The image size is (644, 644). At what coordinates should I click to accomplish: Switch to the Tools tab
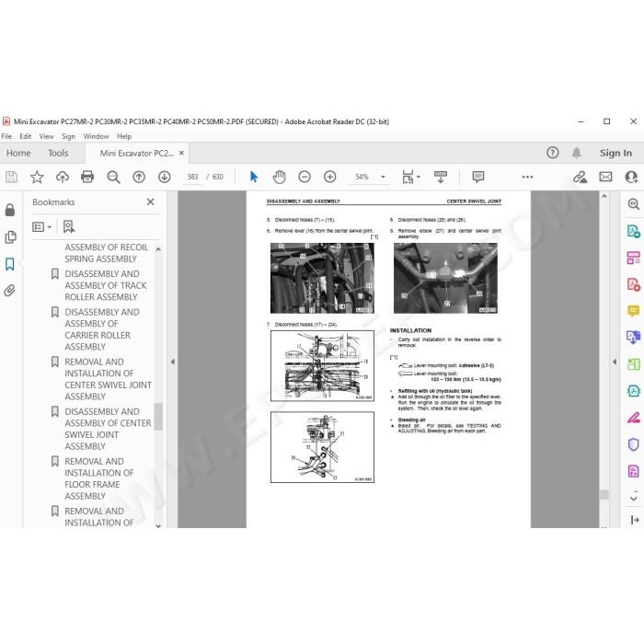(58, 153)
